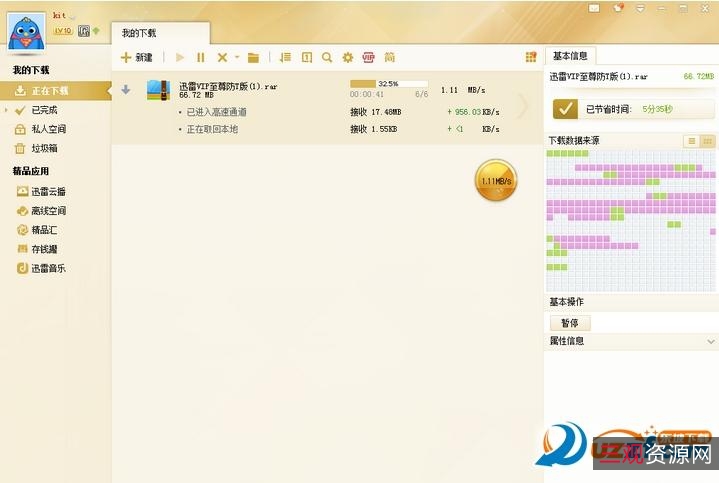719x483 pixels.
Task: Click the 新建 new task button
Action: click(136, 57)
